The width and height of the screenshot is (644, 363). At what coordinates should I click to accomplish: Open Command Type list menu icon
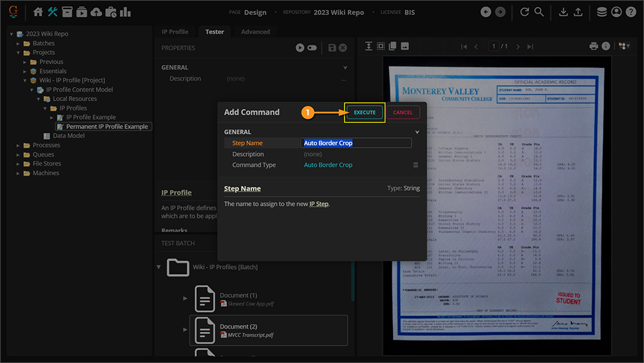415,165
